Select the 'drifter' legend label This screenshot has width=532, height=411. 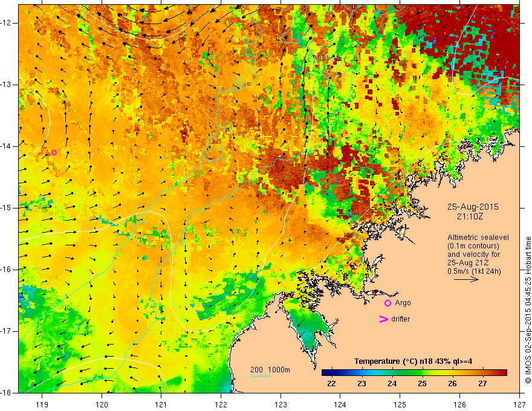(x=400, y=319)
